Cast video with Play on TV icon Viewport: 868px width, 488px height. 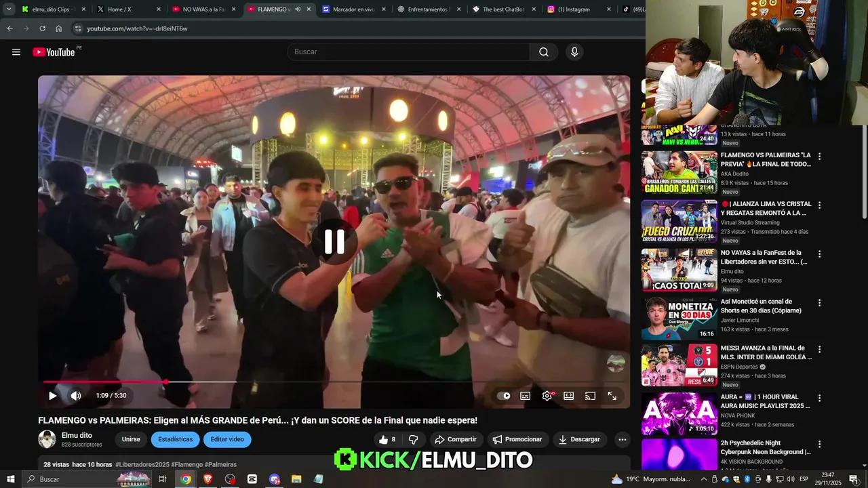591,396
